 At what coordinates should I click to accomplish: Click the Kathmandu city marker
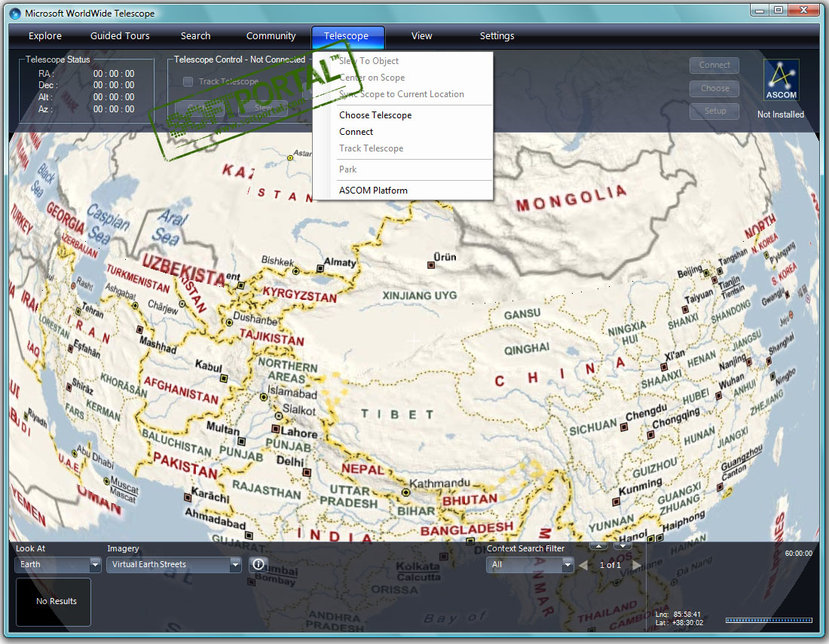coord(405,493)
